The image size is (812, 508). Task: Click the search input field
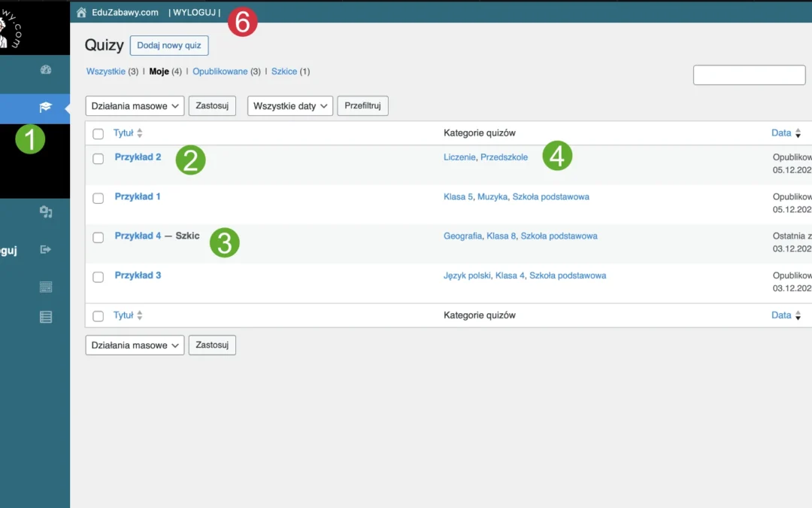pos(749,75)
